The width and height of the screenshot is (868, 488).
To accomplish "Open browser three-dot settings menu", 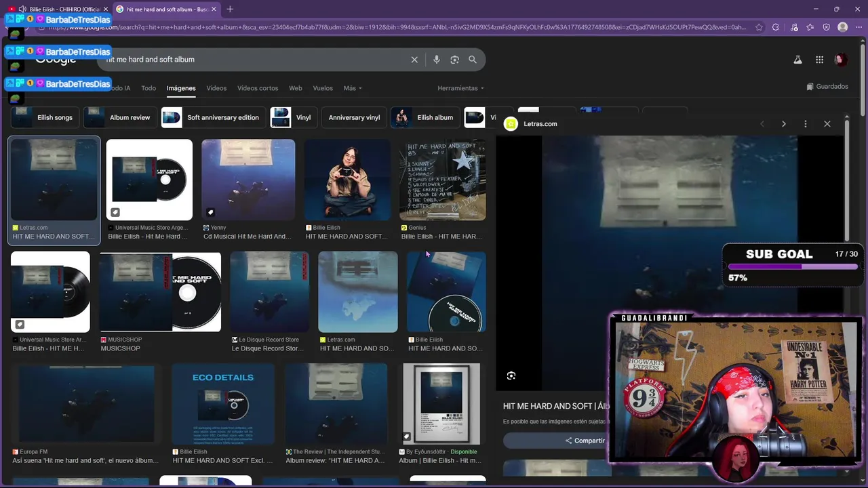I will (858, 27).
